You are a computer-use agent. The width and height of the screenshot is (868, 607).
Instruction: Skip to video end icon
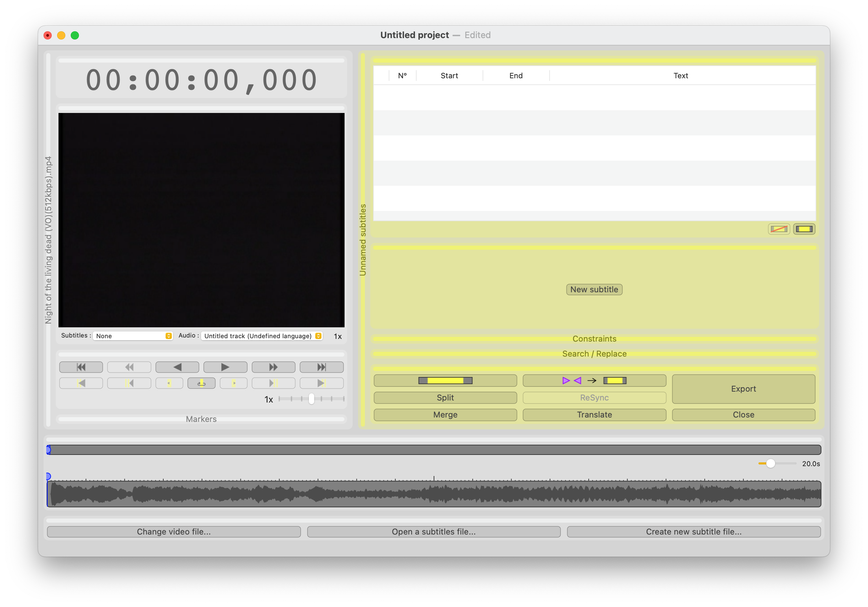321,367
